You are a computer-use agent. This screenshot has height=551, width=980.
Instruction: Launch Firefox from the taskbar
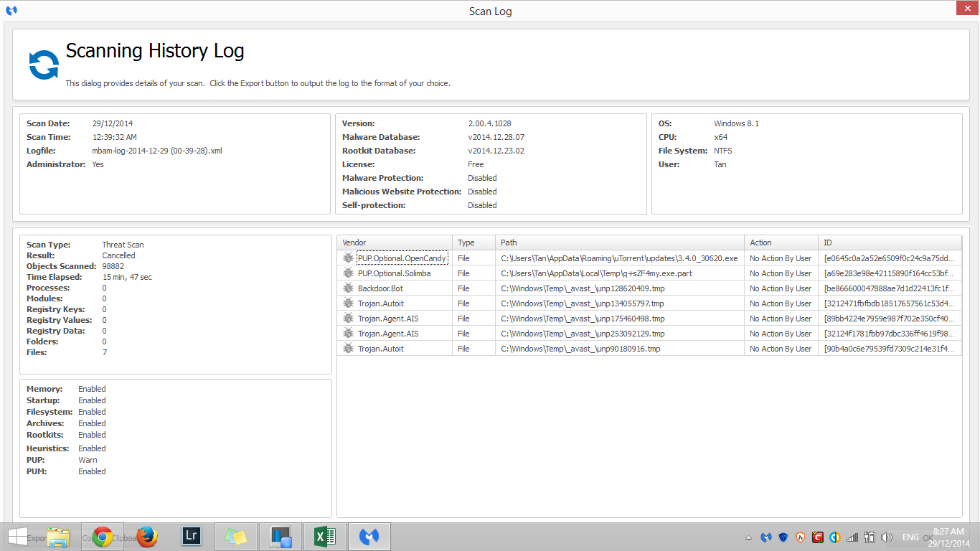point(147,537)
